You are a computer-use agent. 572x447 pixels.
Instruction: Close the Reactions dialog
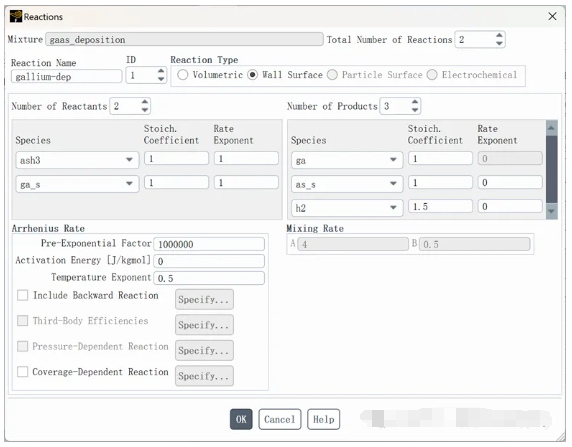552,16
